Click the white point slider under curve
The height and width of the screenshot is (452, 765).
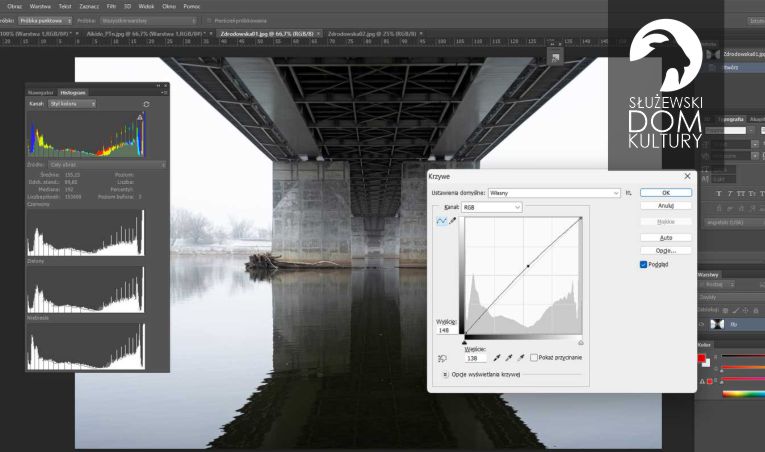[x=581, y=341]
